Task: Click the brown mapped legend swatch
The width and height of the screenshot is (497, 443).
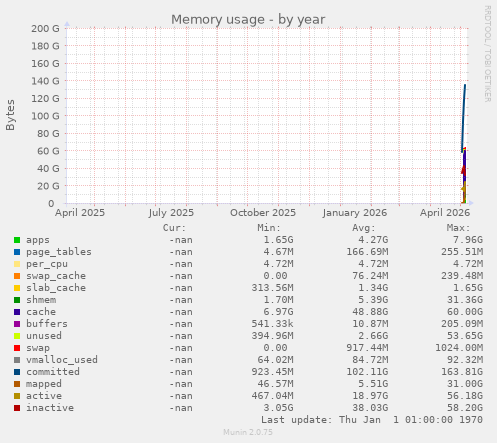Action: tap(17, 384)
